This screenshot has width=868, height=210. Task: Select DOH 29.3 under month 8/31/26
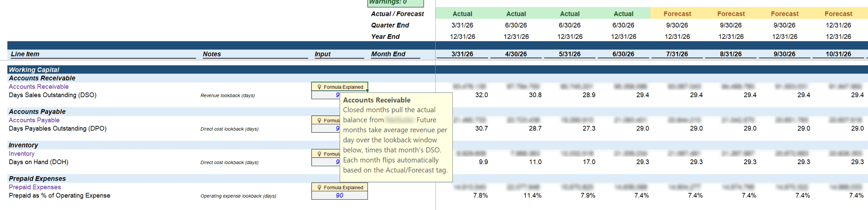pyautogui.click(x=750, y=162)
